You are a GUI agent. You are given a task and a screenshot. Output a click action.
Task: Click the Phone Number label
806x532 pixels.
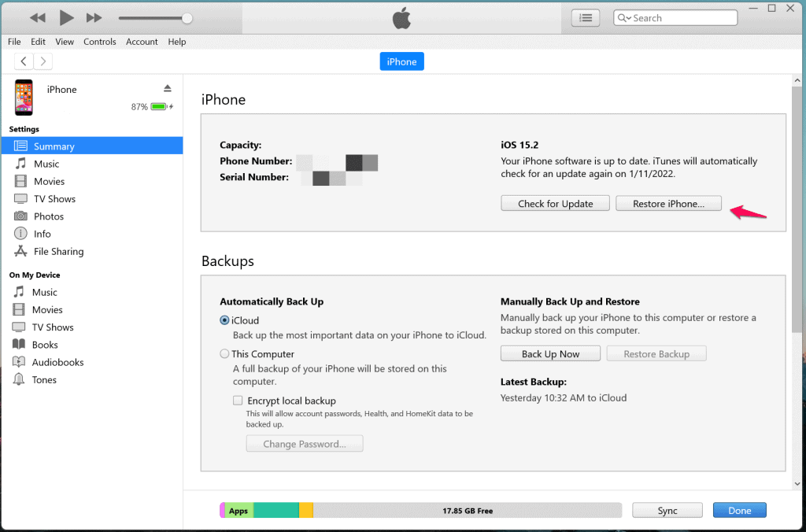[x=256, y=161]
